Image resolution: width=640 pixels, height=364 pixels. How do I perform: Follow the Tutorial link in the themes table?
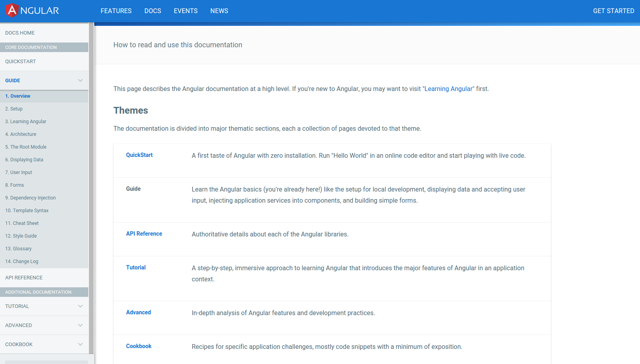click(x=136, y=267)
